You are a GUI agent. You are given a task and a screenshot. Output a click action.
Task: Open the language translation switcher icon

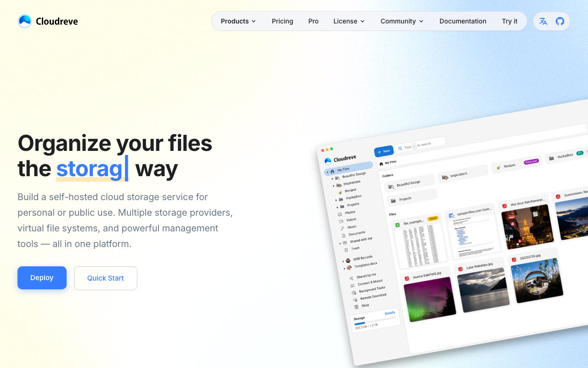click(x=543, y=21)
